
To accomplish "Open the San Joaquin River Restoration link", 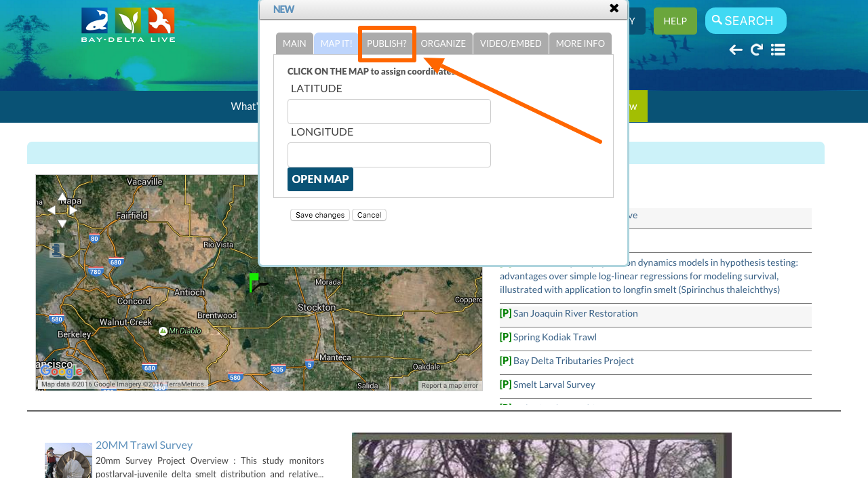I will click(575, 313).
